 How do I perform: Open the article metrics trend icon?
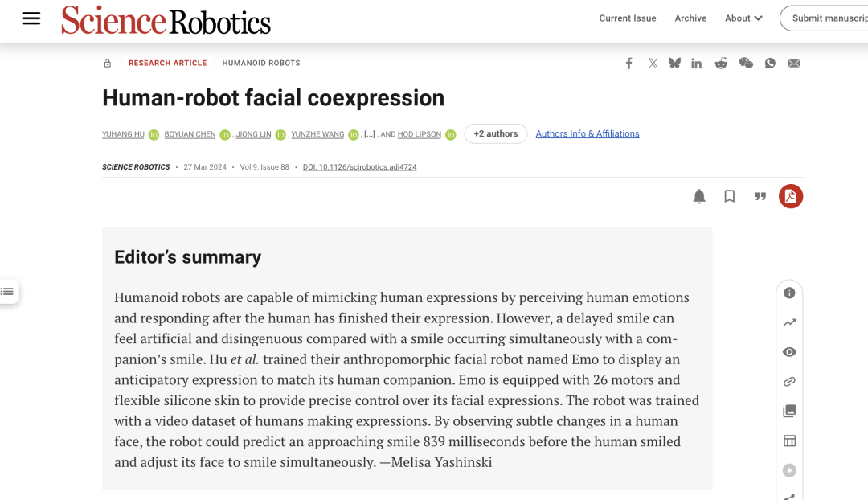point(789,322)
